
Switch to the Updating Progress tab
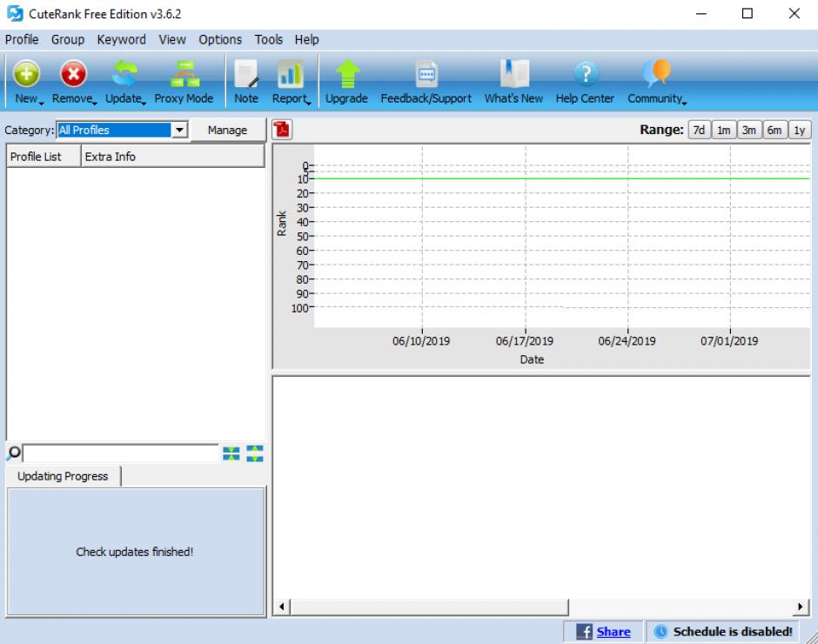tap(64, 477)
